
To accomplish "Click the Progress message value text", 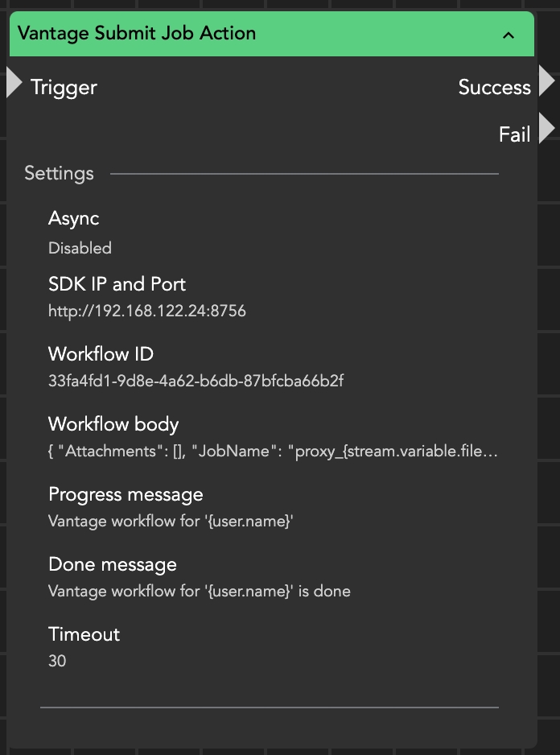I will [171, 521].
